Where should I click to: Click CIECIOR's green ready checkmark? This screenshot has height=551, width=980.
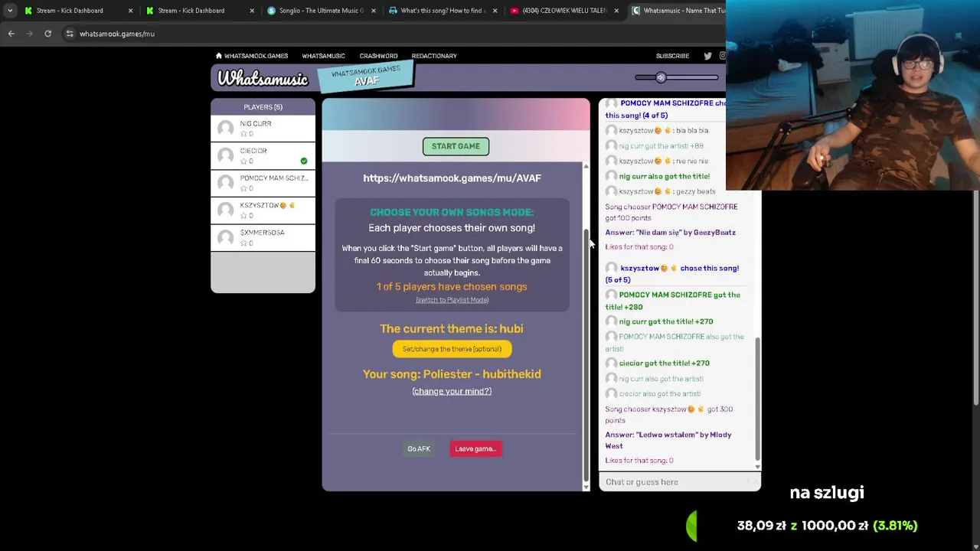pos(304,161)
